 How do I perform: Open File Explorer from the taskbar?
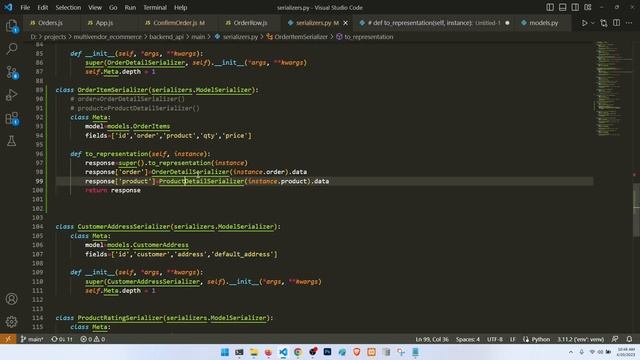(x=254, y=352)
